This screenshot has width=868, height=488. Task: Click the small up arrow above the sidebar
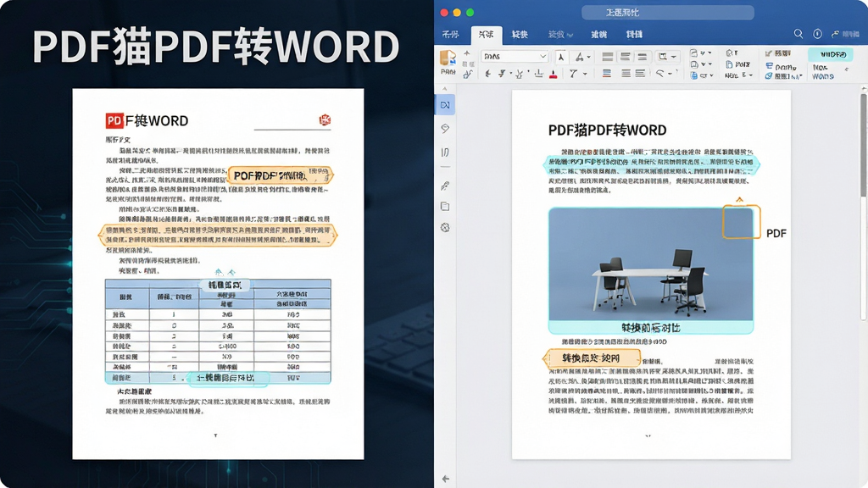coord(445,88)
